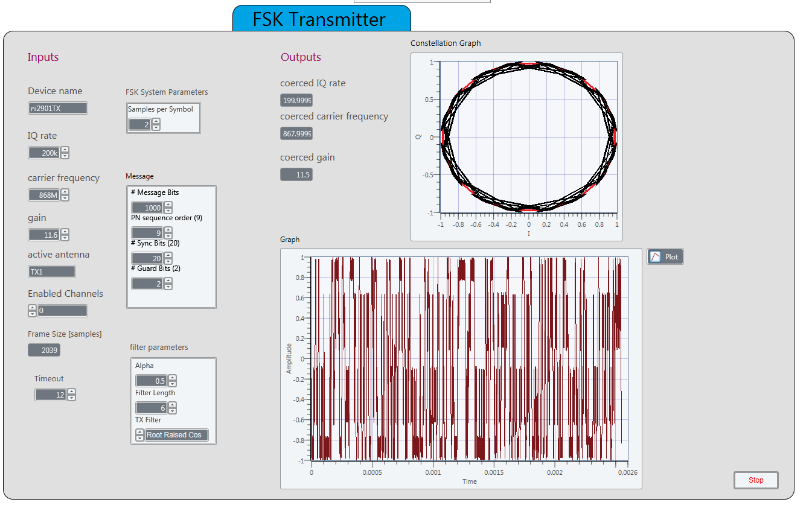
Task: Click the coerced carrier frequency indicator
Action: [296, 133]
